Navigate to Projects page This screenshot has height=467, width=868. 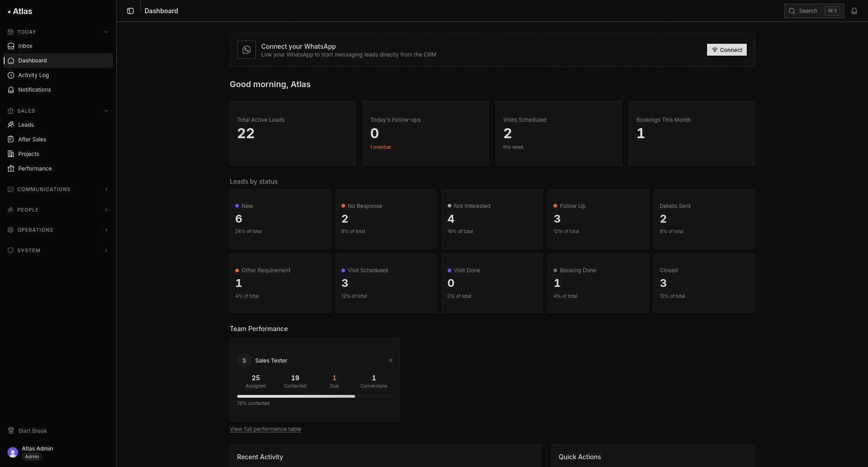[x=58, y=154]
